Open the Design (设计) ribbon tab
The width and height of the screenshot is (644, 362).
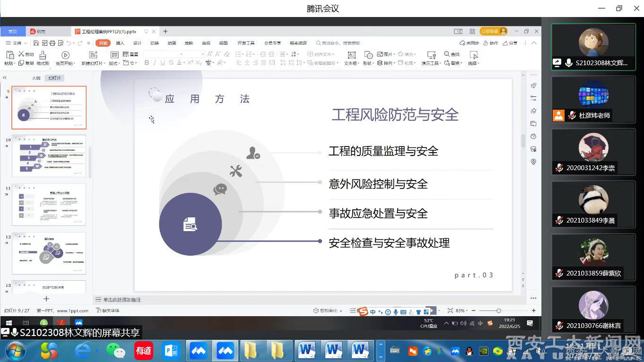[137, 43]
